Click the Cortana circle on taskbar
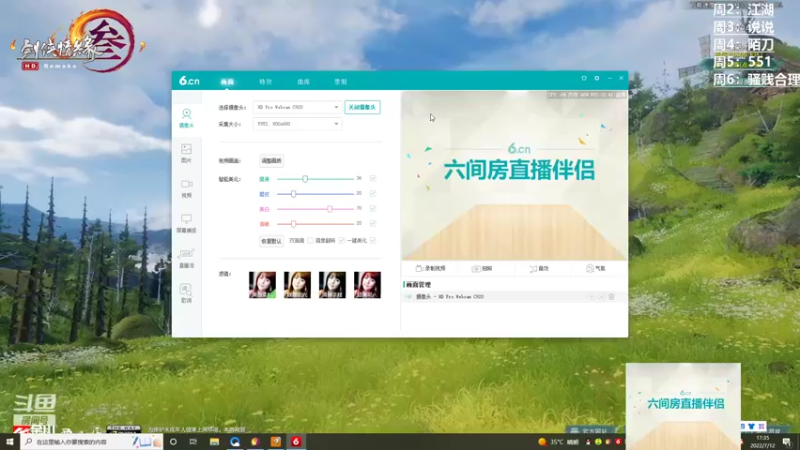The height and width of the screenshot is (450, 800). click(173, 442)
